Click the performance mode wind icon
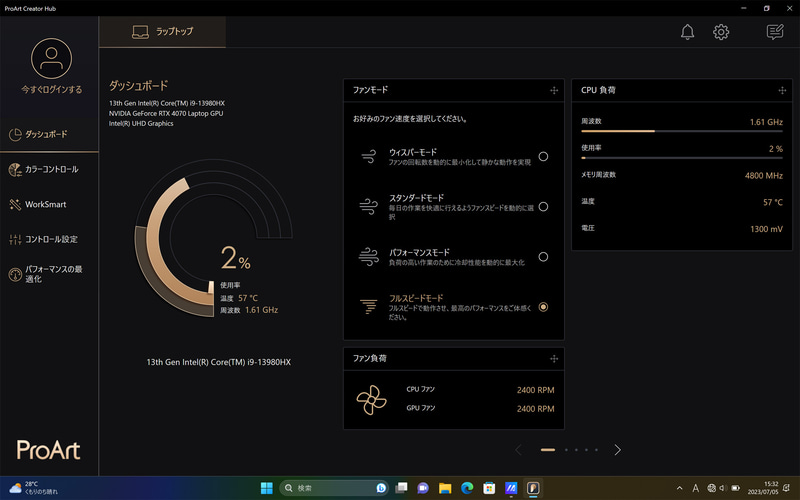 pyautogui.click(x=368, y=257)
